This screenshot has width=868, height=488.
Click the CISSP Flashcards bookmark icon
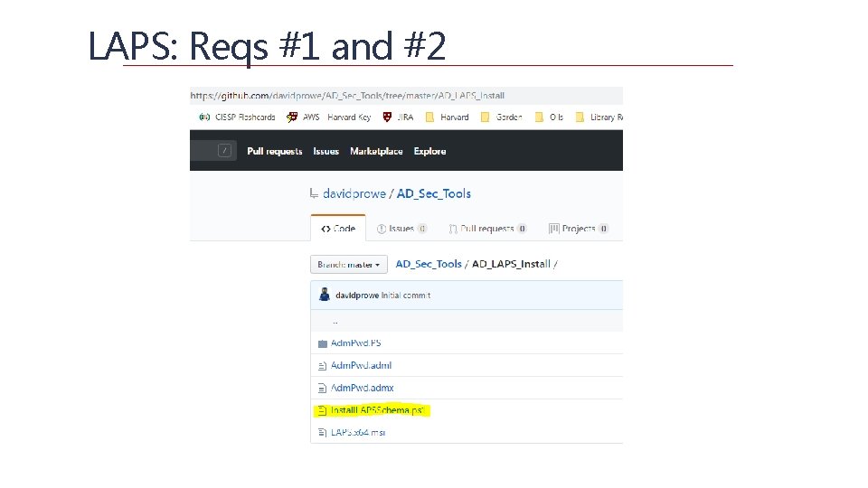click(205, 117)
